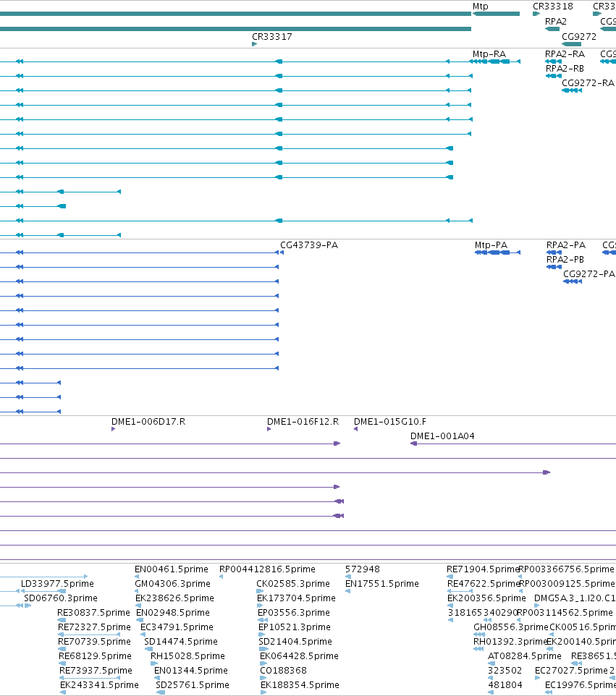Image resolution: width=616 pixels, height=696 pixels.
Task: Click the CG9272 gene label
Action: (579, 36)
